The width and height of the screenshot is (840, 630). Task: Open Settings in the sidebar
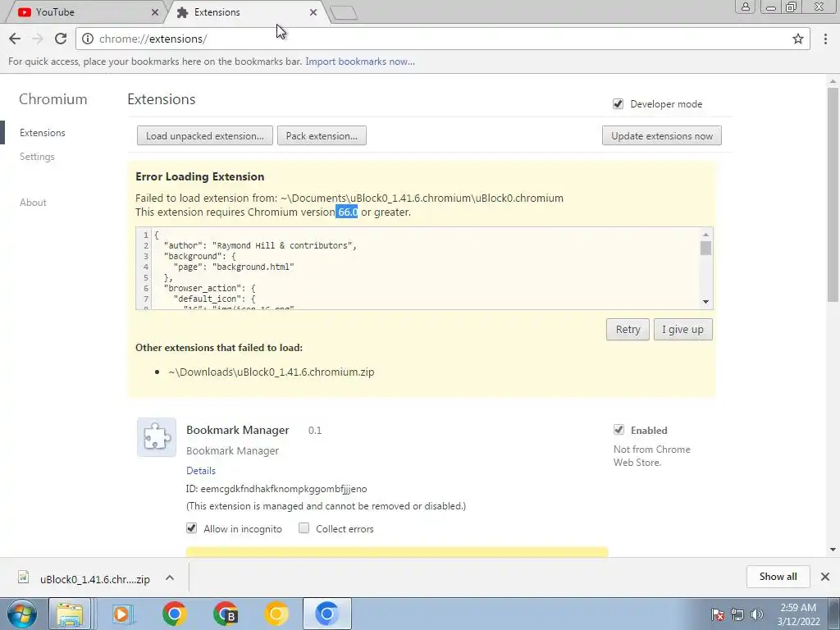[37, 157]
